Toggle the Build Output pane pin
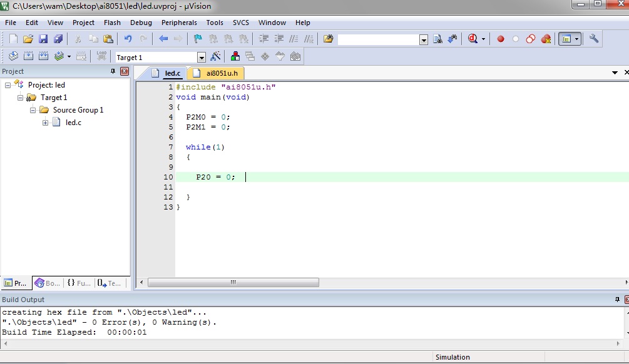Screen dimensions: 629x364 616,300
